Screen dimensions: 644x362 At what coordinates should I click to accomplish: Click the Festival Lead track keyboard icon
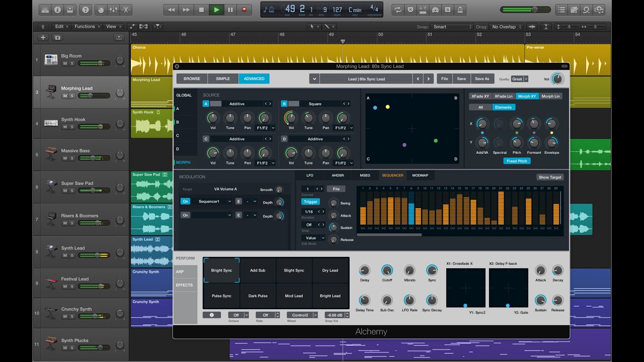(x=51, y=283)
